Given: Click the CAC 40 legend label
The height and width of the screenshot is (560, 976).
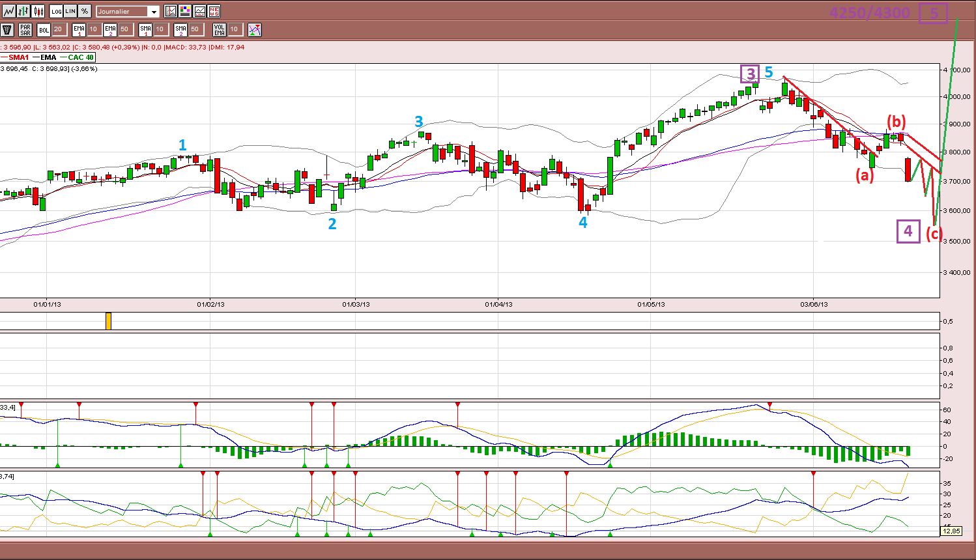Looking at the screenshot, I should click(x=81, y=57).
